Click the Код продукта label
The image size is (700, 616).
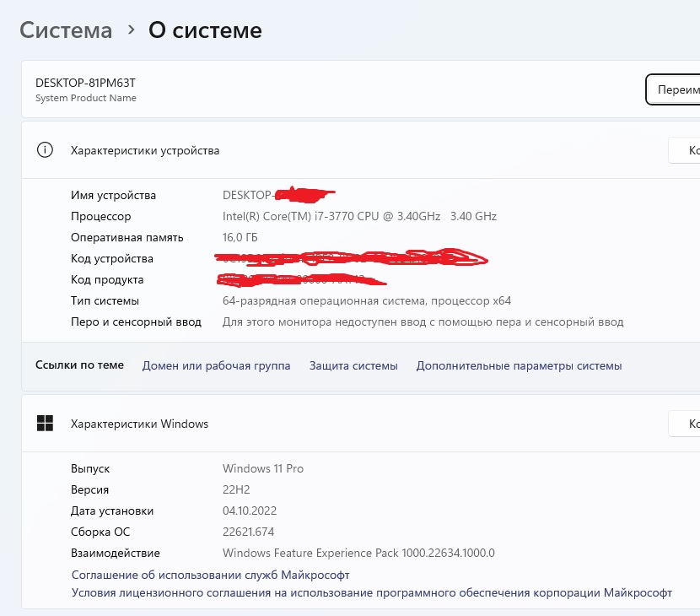click(x=107, y=279)
